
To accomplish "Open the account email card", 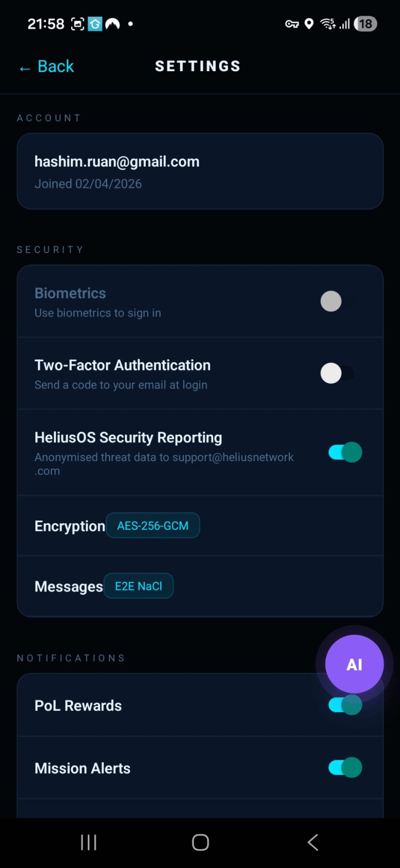I will [200, 171].
